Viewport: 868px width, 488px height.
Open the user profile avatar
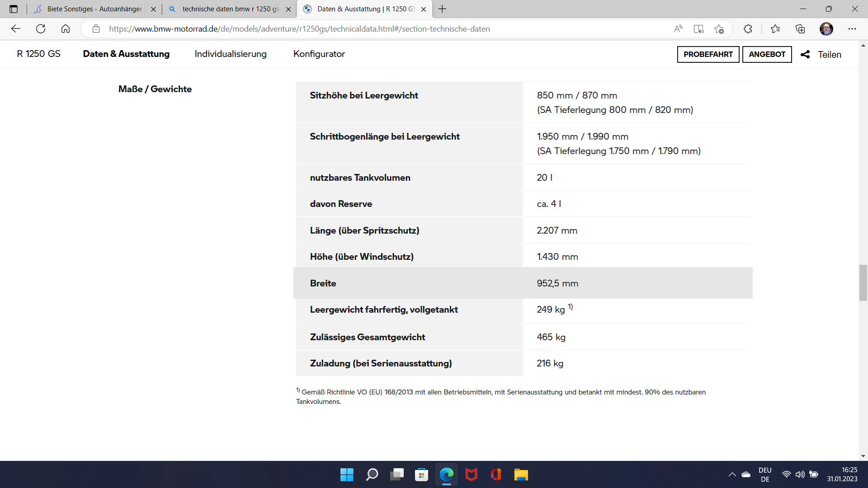tap(826, 29)
